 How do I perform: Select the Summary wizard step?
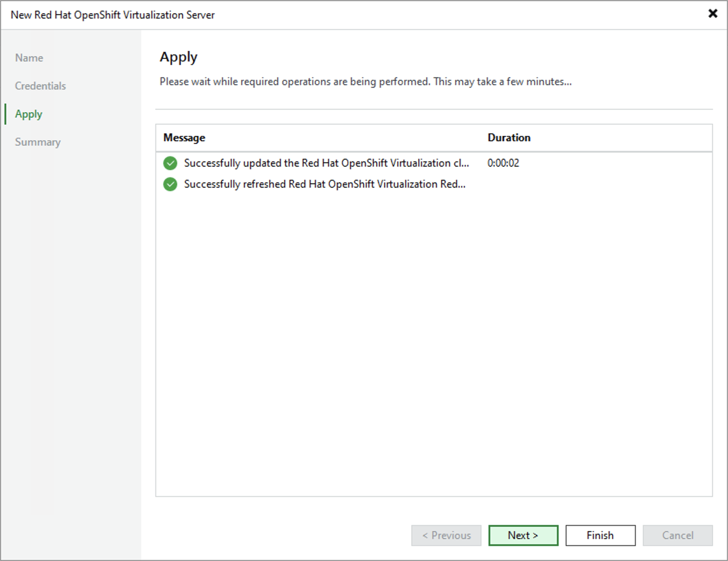(38, 142)
